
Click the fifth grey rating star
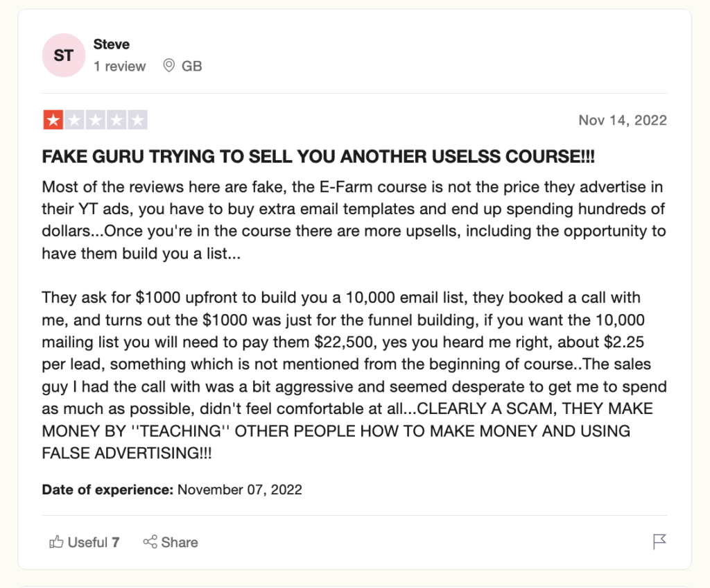pyautogui.click(x=138, y=120)
